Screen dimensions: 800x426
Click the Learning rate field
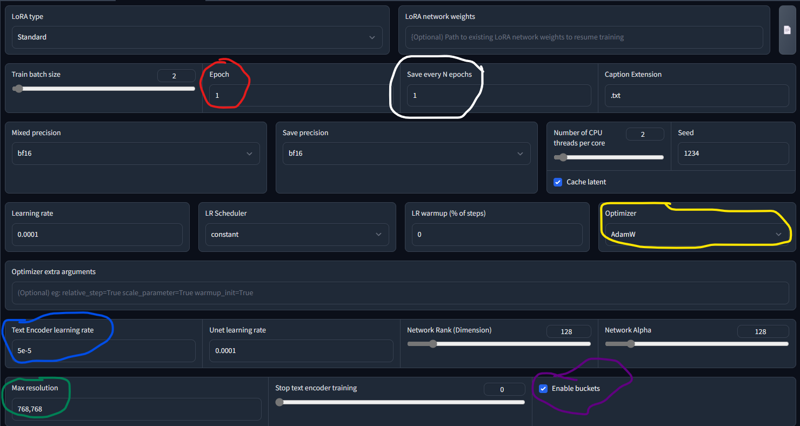point(97,235)
